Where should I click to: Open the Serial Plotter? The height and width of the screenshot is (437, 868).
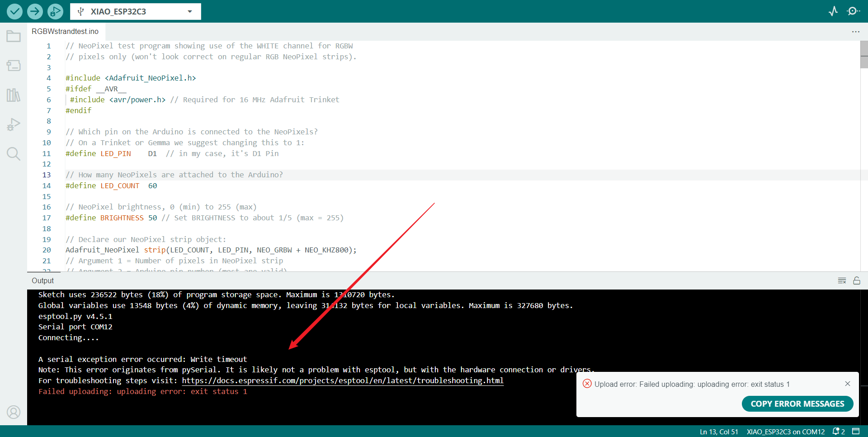[833, 11]
